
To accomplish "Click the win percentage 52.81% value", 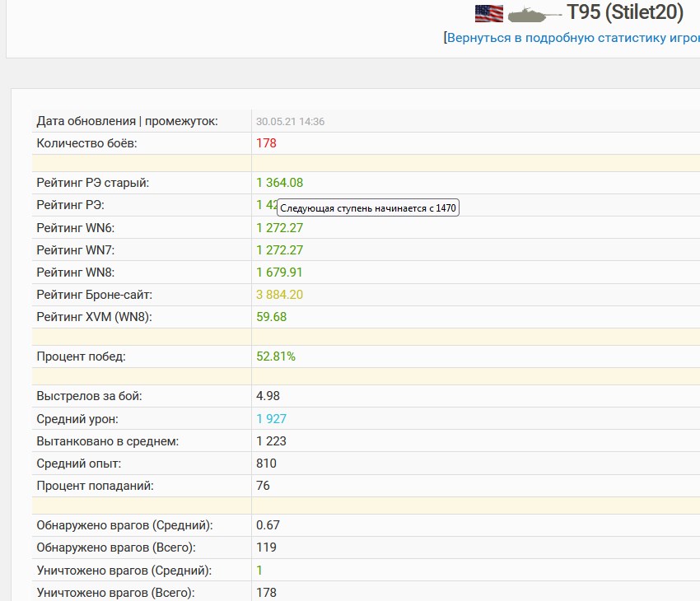I will point(276,356).
